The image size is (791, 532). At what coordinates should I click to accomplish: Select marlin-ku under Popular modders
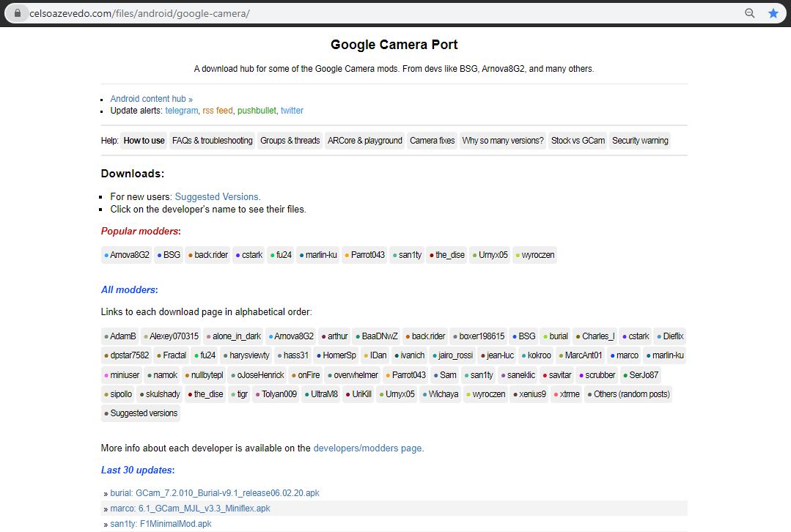pyautogui.click(x=318, y=255)
